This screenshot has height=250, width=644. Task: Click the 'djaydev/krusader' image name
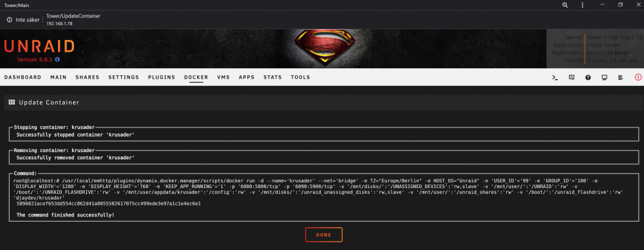tap(39, 198)
